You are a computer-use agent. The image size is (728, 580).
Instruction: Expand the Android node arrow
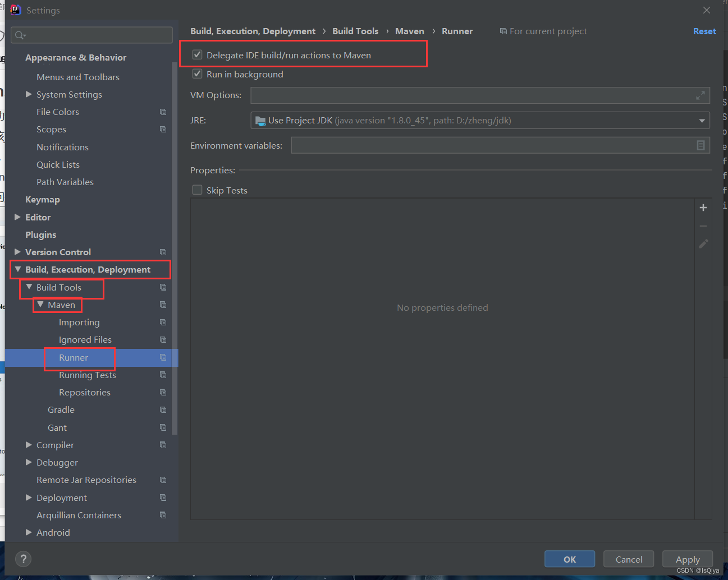pos(29,532)
